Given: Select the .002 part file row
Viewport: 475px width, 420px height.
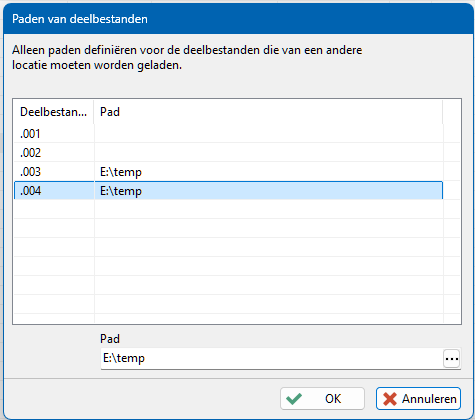Looking at the screenshot, I should tap(228, 153).
